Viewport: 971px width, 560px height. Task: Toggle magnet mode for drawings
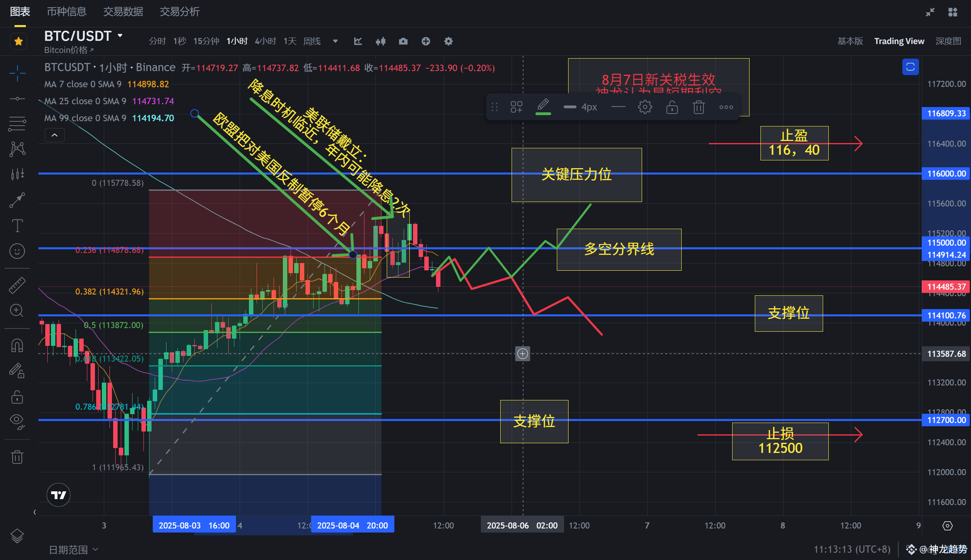coord(17,345)
